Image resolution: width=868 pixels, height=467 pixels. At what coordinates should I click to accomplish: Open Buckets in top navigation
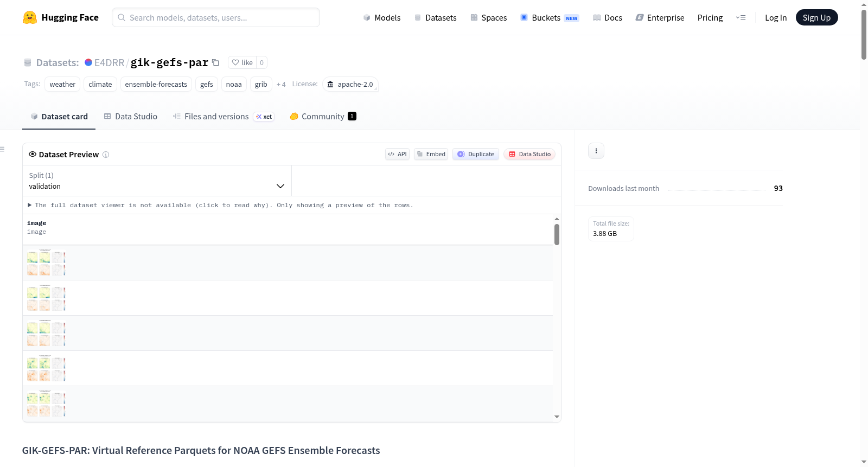pyautogui.click(x=550, y=17)
